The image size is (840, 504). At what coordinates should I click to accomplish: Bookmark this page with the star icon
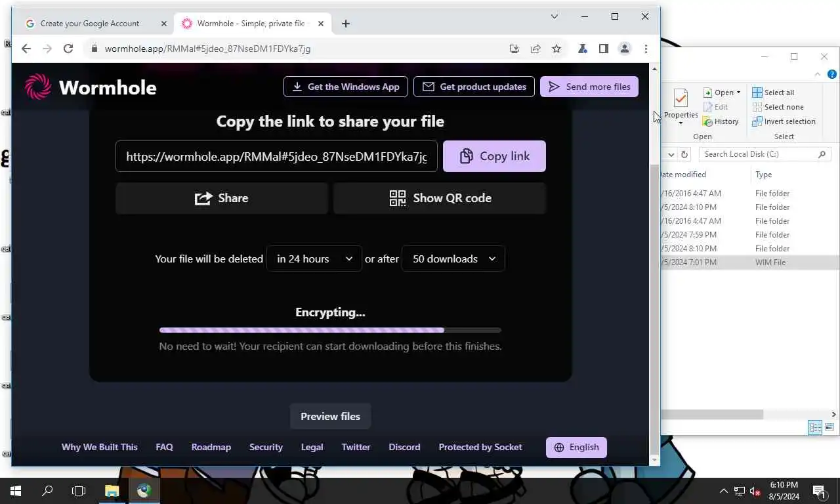[x=556, y=49]
